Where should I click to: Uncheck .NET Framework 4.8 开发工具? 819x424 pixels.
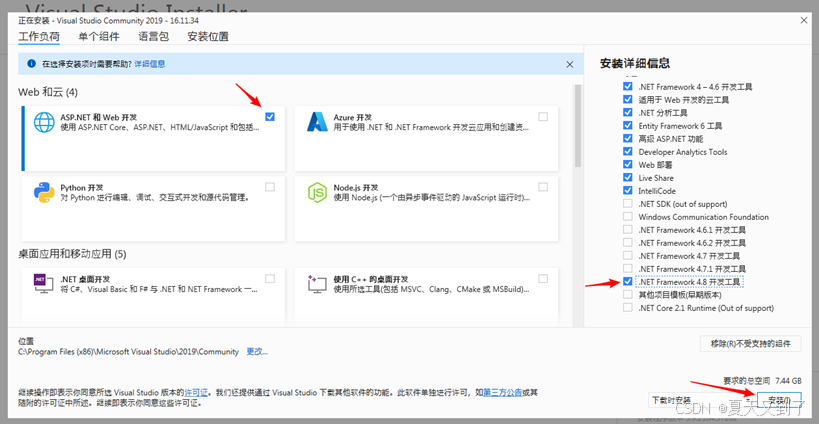click(628, 282)
